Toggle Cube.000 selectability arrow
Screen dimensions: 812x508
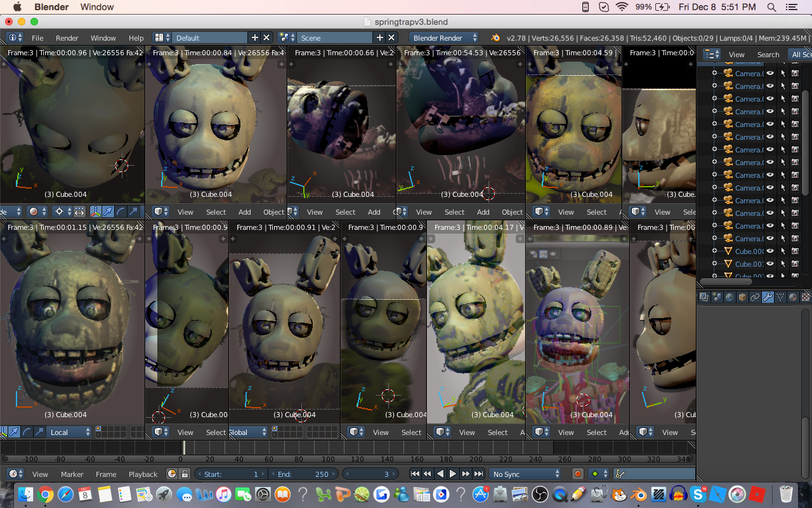pyautogui.click(x=783, y=251)
